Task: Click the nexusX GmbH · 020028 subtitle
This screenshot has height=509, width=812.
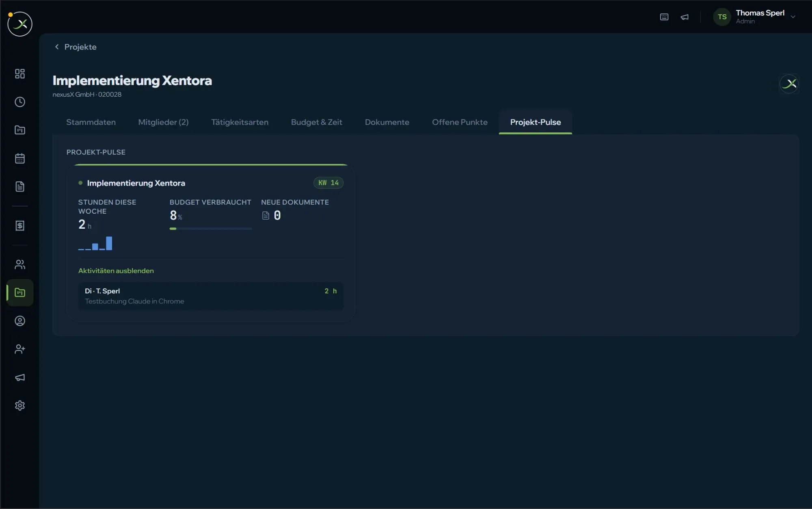Action: tap(87, 95)
